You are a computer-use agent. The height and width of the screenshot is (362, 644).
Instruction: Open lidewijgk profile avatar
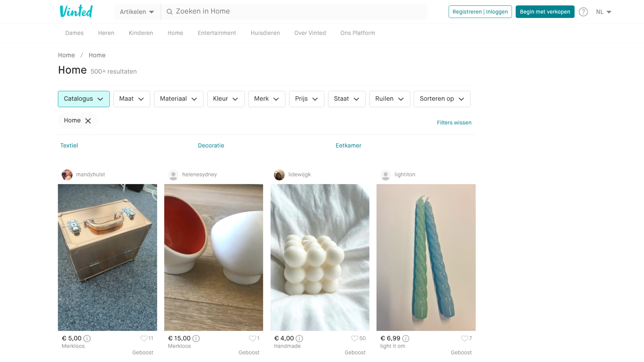click(x=279, y=175)
